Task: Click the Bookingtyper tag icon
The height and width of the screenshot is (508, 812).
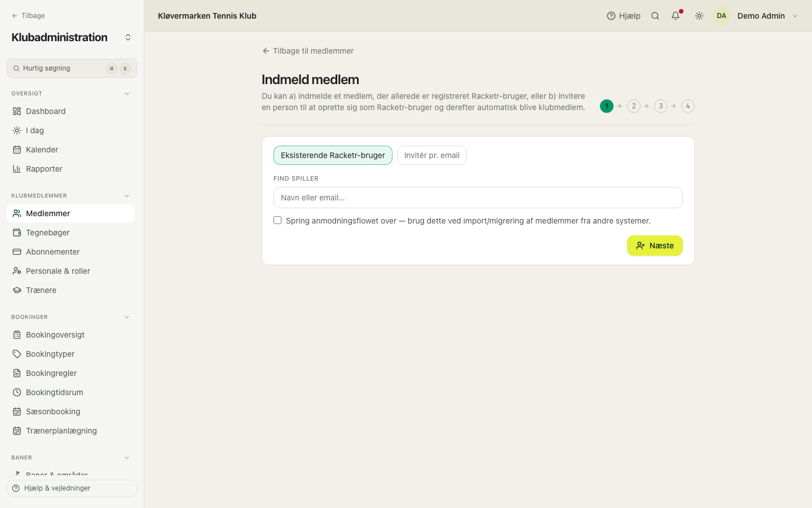Action: 17,354
